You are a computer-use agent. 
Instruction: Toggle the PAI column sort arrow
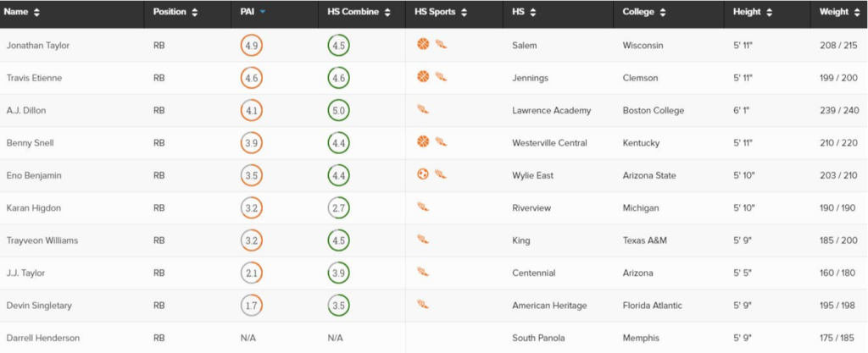[x=263, y=12]
